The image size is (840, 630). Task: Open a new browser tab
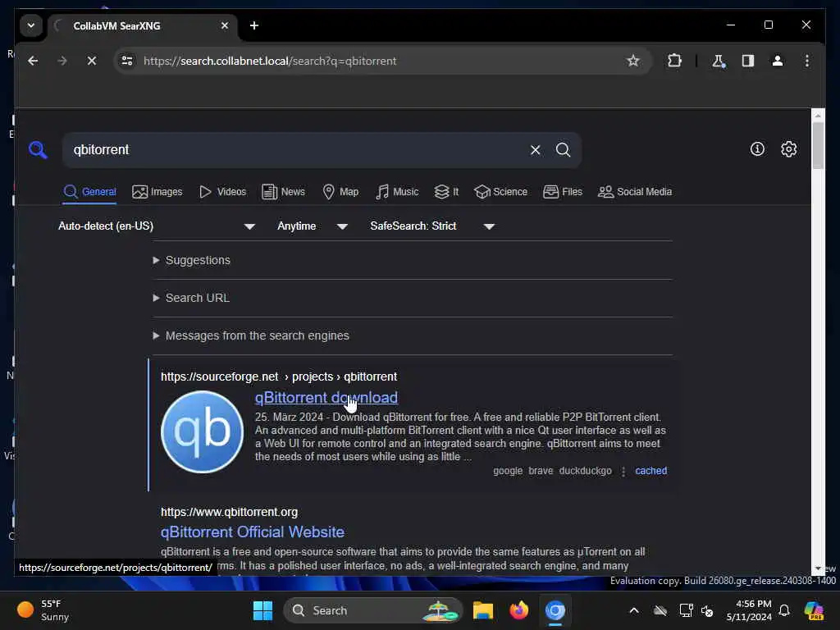pos(254,25)
